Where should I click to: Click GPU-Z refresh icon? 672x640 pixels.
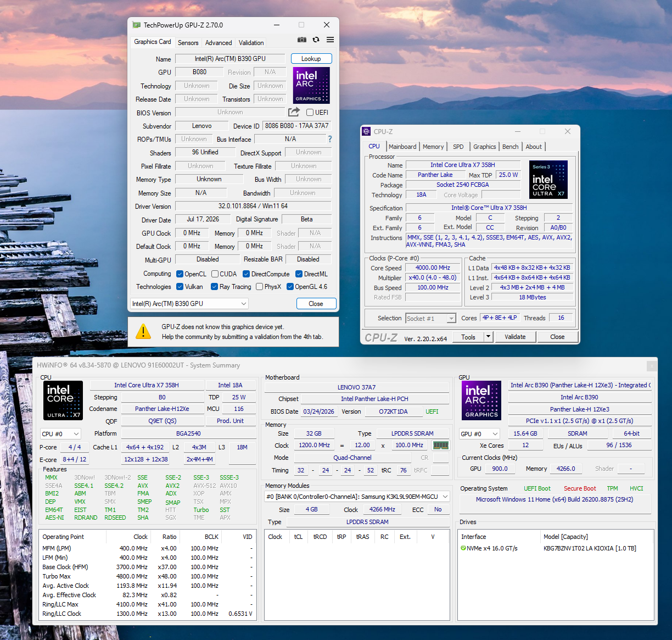[x=316, y=40]
